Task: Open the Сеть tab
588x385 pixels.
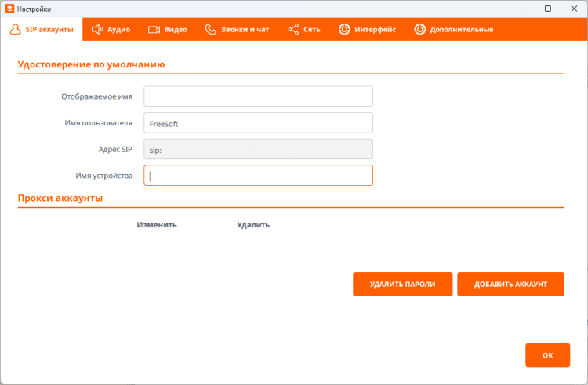Action: 311,30
